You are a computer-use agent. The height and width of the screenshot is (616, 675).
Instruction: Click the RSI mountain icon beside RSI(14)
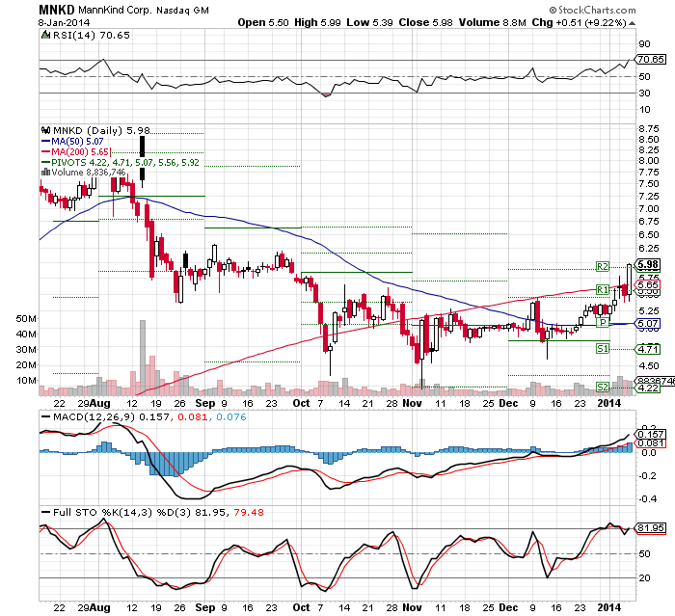click(45, 35)
